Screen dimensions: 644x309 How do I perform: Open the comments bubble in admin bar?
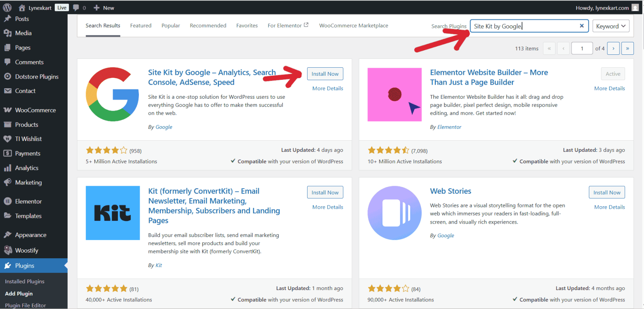point(76,8)
